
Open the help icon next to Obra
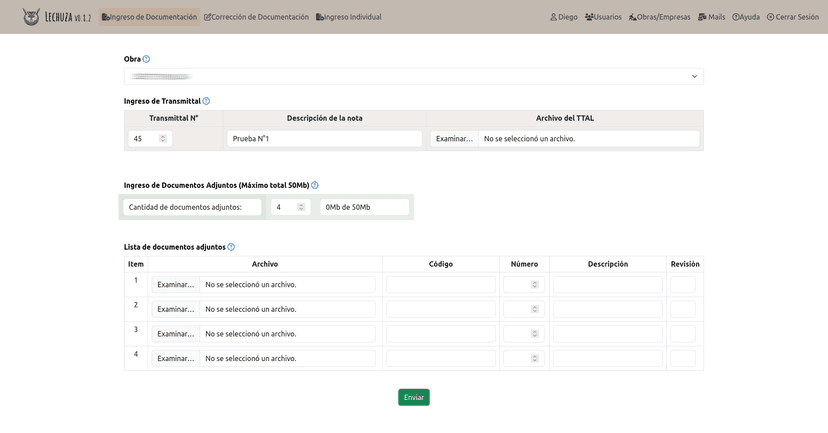[146, 59]
